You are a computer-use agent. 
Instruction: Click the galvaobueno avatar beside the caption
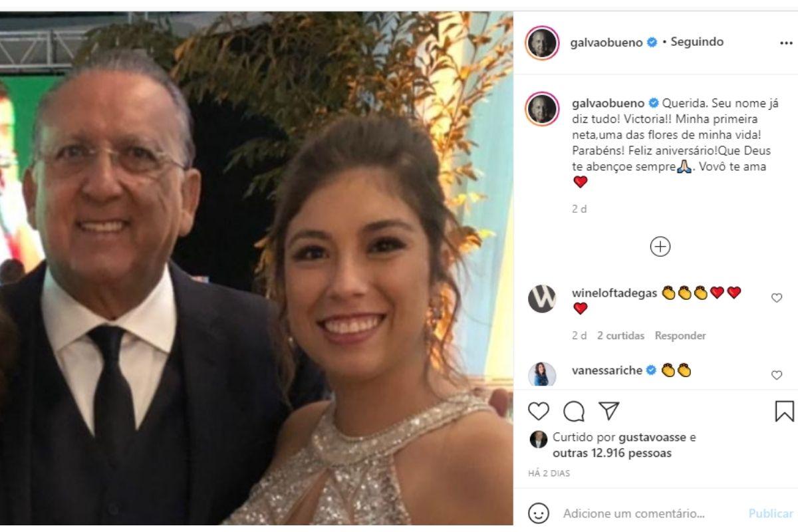point(542,108)
